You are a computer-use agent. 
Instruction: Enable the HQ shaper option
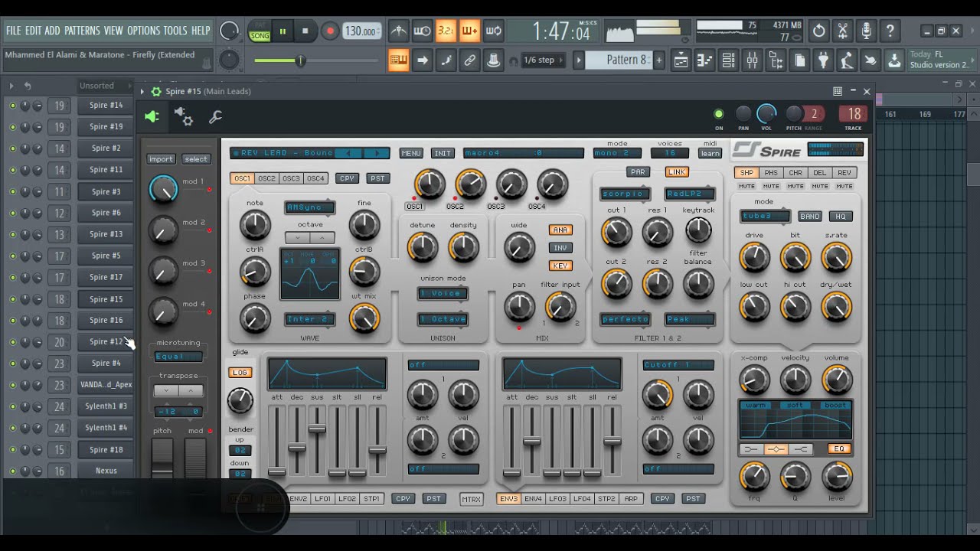[841, 217]
